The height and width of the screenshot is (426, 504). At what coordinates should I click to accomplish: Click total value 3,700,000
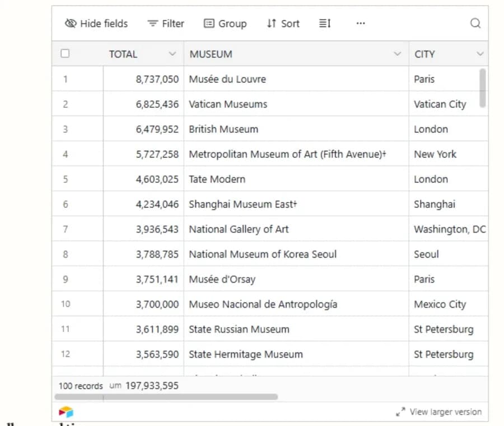point(157,304)
